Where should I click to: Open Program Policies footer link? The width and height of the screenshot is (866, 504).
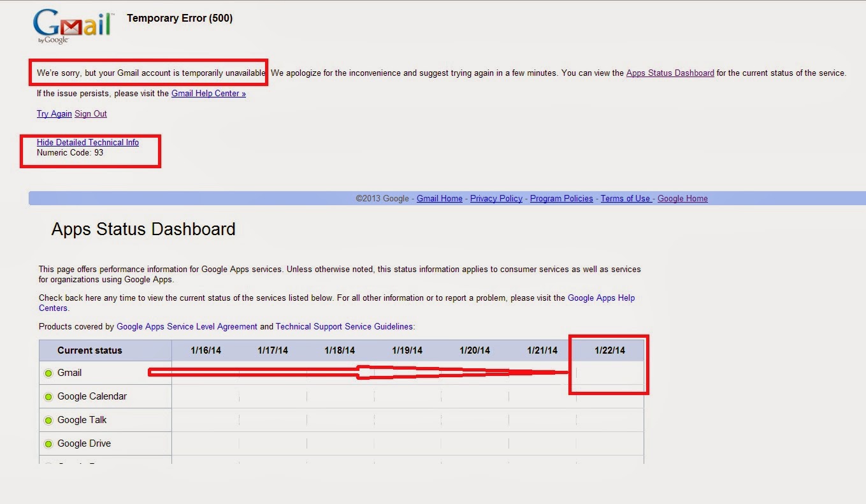[561, 198]
